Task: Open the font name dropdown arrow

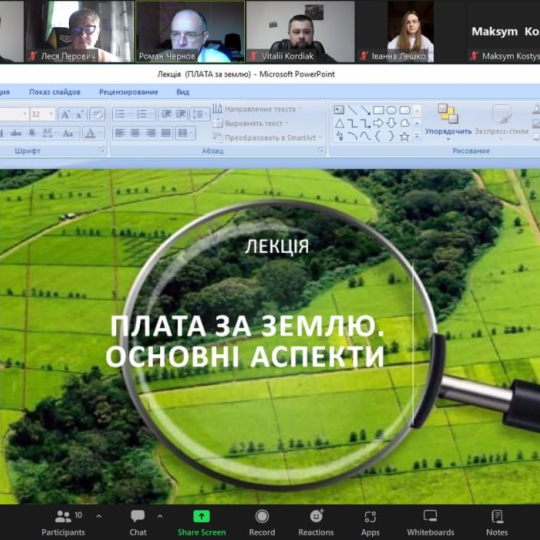Action: (25, 114)
